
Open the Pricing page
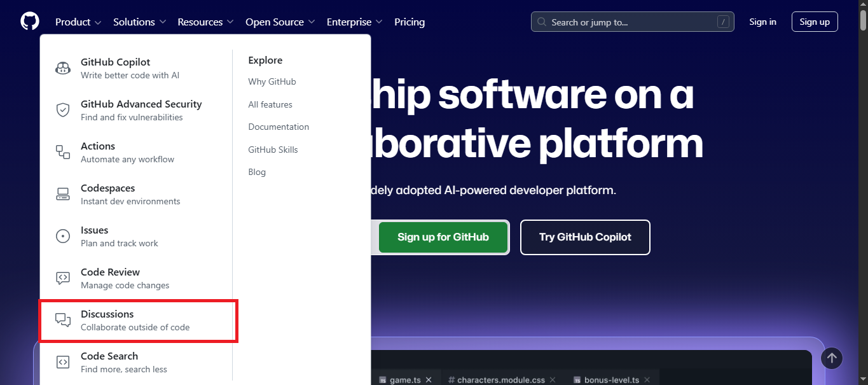click(x=409, y=22)
